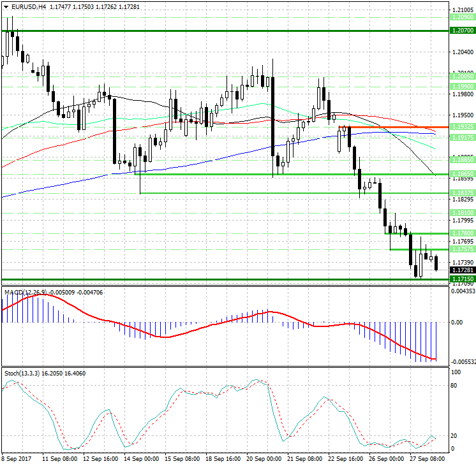Select the orange 1.19325 price label
Viewport: 476px width, 466px height.
click(x=461, y=127)
